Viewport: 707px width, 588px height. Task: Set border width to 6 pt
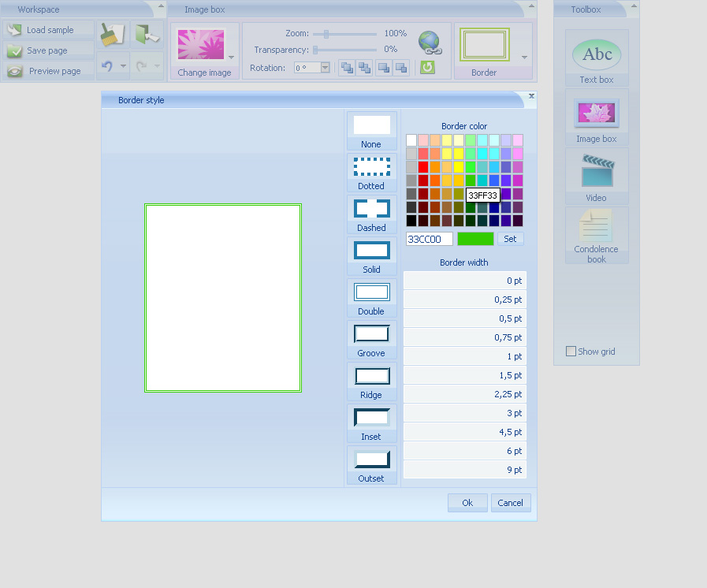(465, 451)
